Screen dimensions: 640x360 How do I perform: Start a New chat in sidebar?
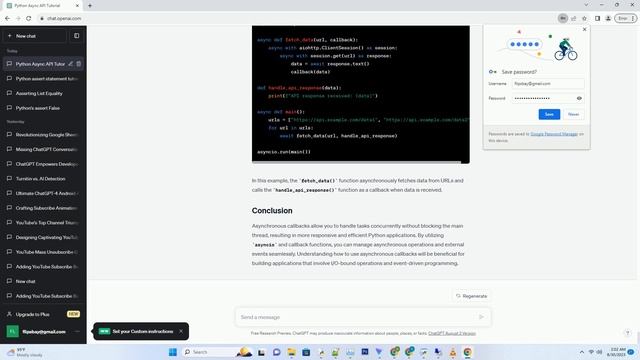tap(35, 36)
